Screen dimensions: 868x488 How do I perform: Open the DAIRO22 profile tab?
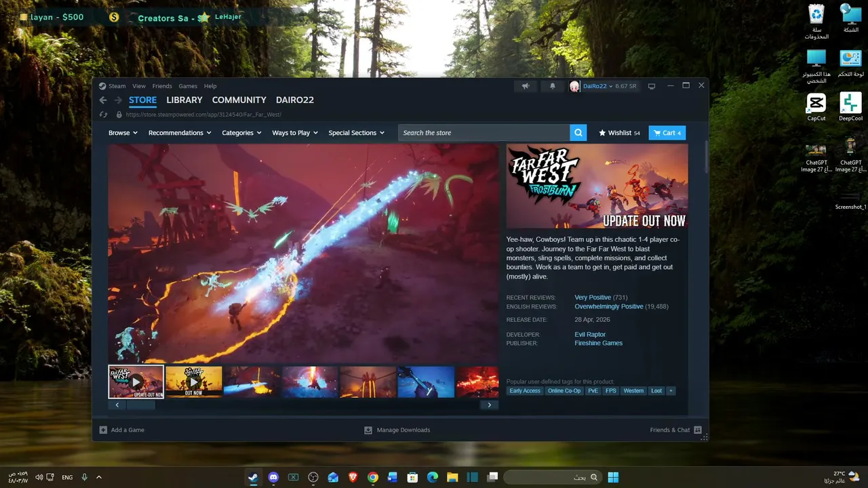(x=295, y=100)
